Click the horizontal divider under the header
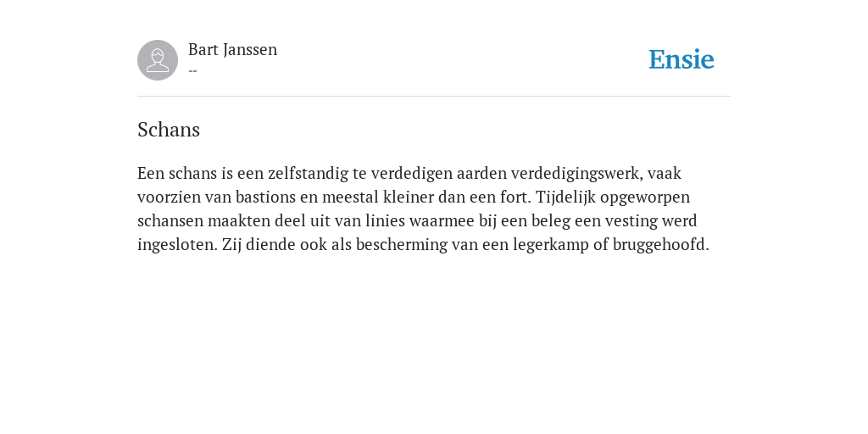The height and width of the screenshot is (434, 868). 434,97
